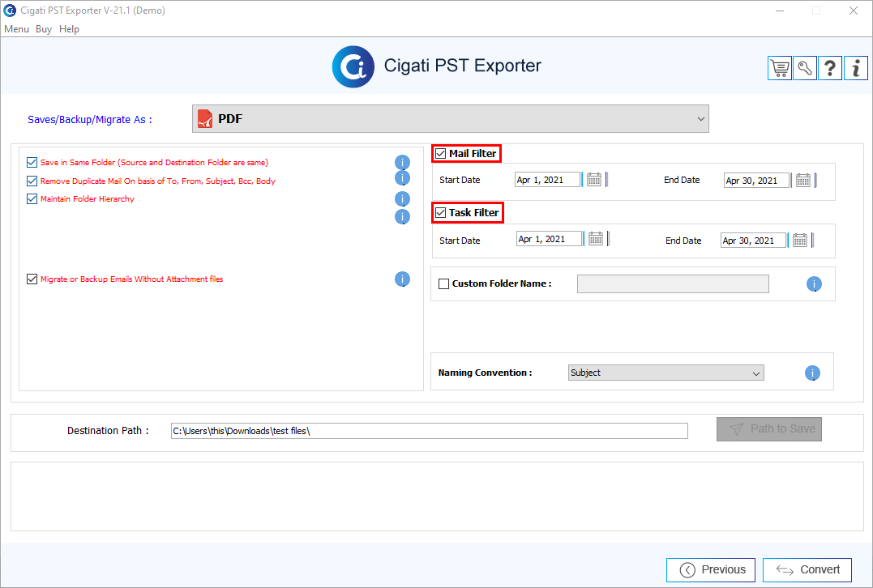Viewport: 873px width, 588px height.
Task: Click the Naming Convention label
Action: pos(485,373)
